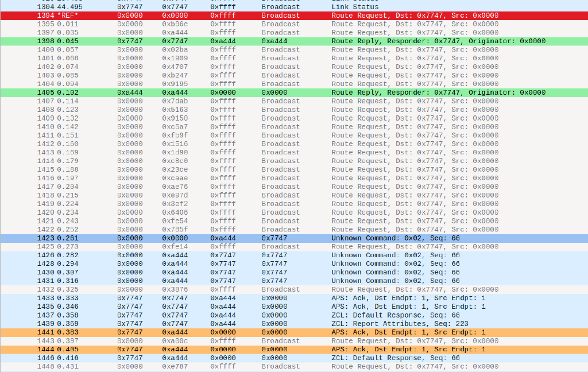Image resolution: width=588 pixels, height=372 pixels.
Task: Select Route Request packet 1422 from 0x785f
Action: 294,230
